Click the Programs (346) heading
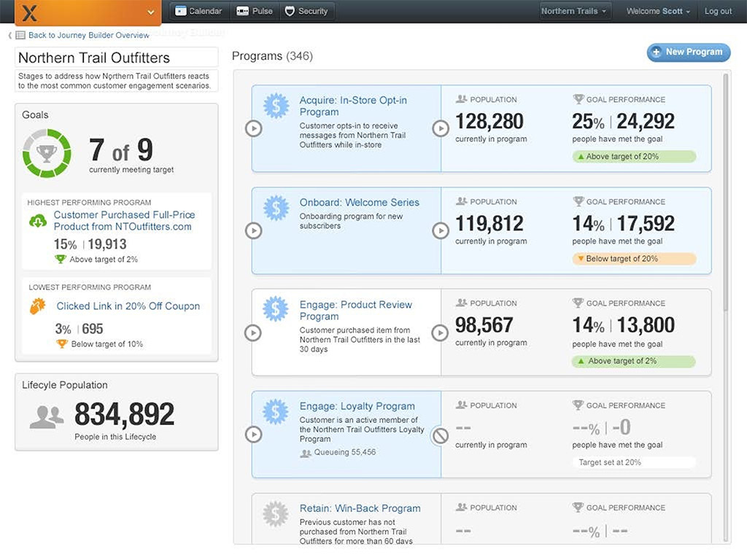Viewport: 747px width, 560px height. [x=272, y=56]
